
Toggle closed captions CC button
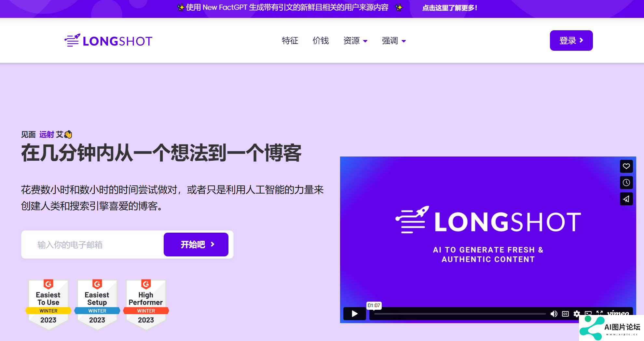565,314
